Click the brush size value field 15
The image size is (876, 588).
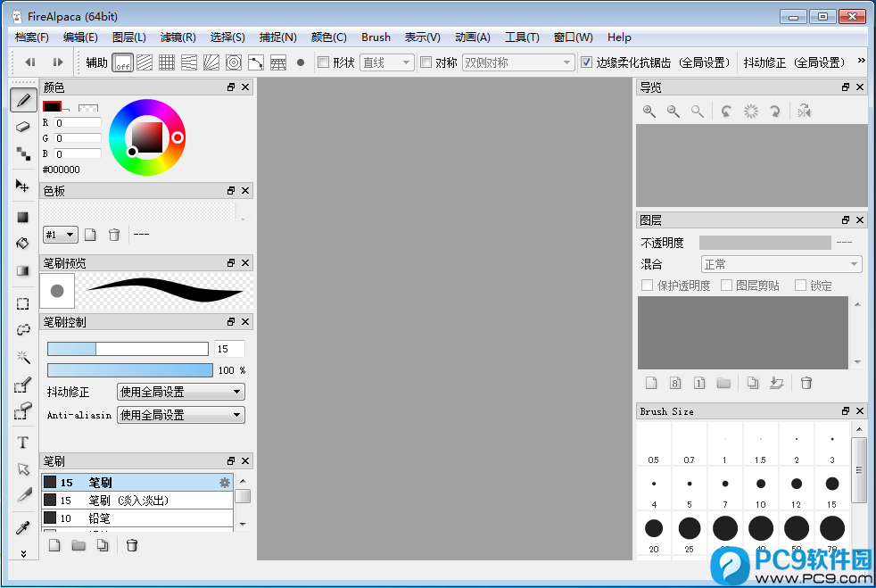tap(229, 349)
